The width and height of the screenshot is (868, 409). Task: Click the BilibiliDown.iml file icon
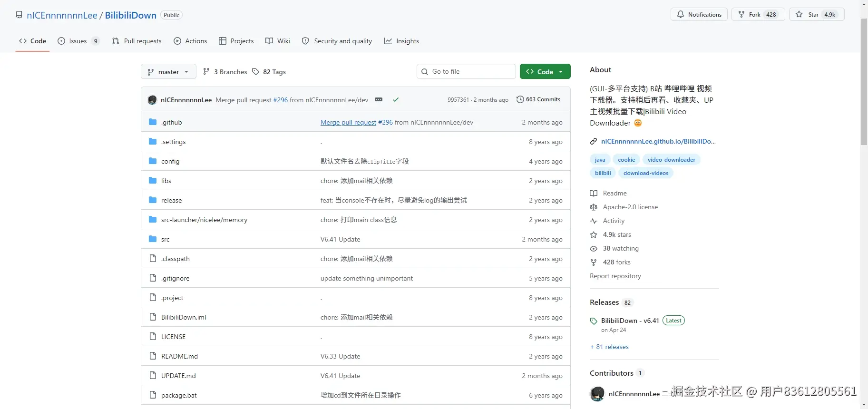click(x=153, y=317)
